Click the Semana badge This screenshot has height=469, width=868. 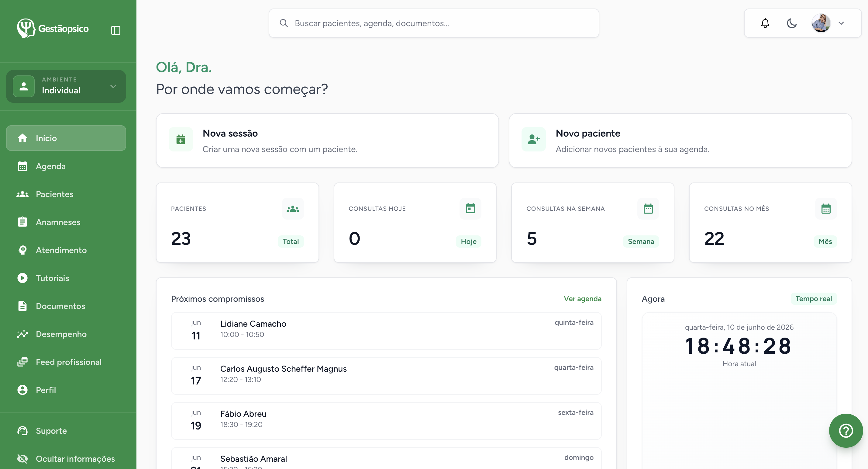point(641,241)
